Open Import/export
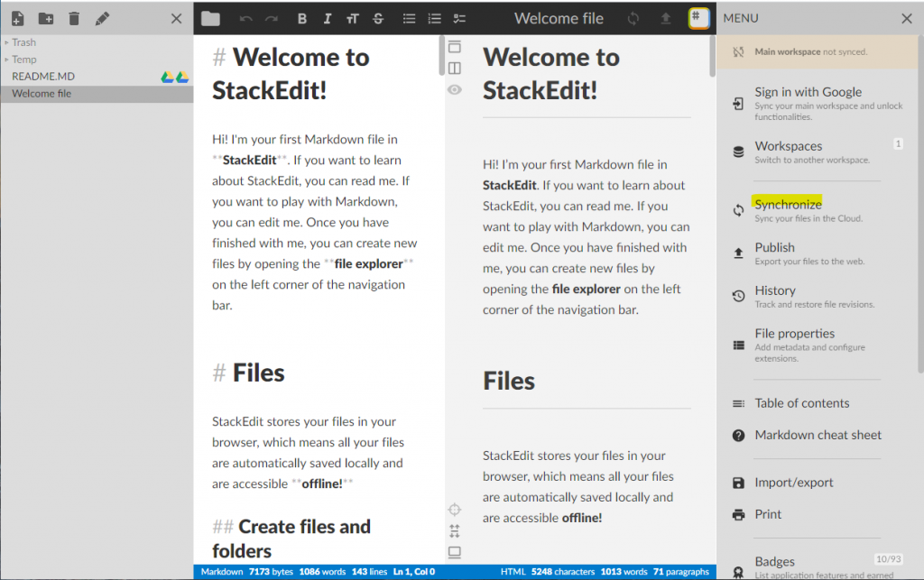Image resolution: width=924 pixels, height=580 pixels. tap(818, 483)
